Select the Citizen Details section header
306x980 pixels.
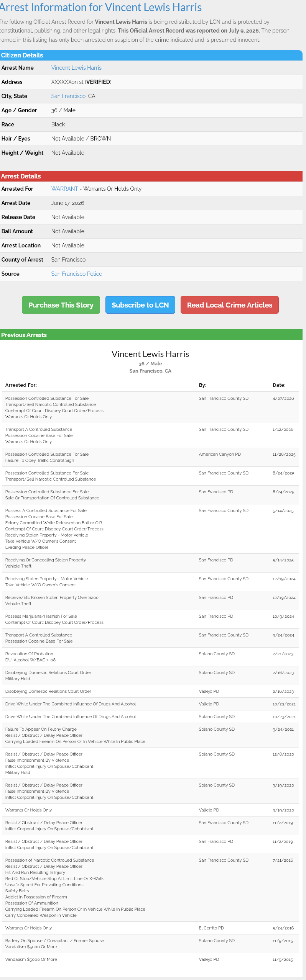[151, 55]
